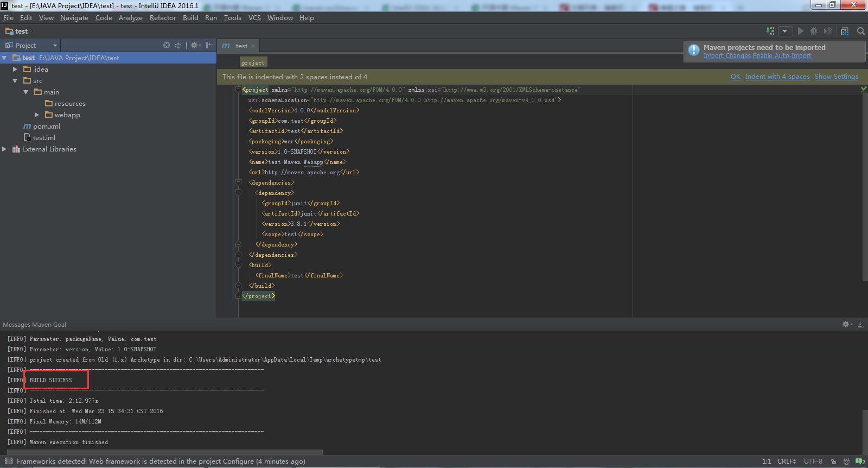Click the 1:1 caret position indicator
This screenshot has height=468, width=868.
click(767, 461)
